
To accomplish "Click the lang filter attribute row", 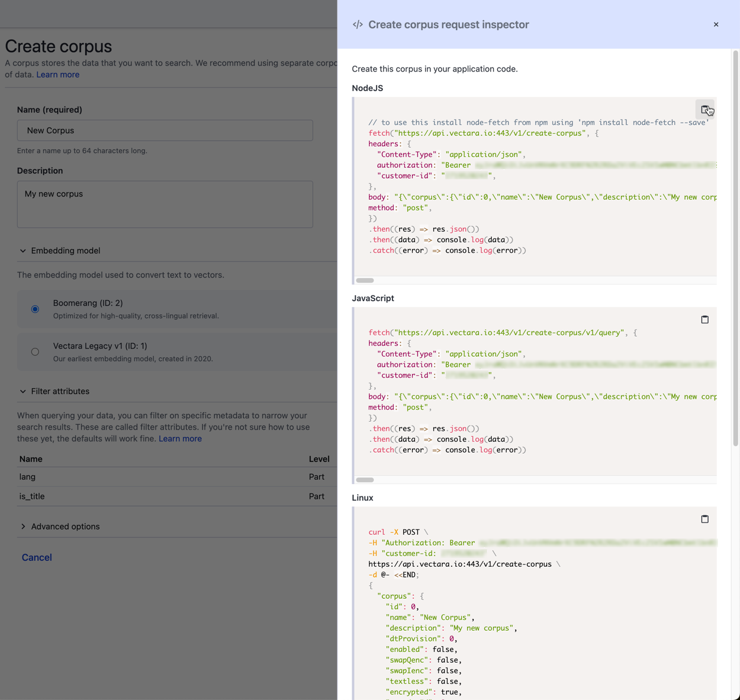I will [x=118, y=477].
